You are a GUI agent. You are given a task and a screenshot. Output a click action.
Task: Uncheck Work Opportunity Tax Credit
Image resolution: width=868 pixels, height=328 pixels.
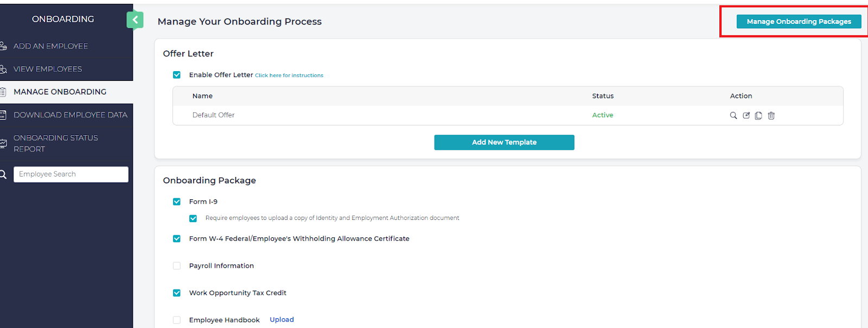(x=177, y=293)
